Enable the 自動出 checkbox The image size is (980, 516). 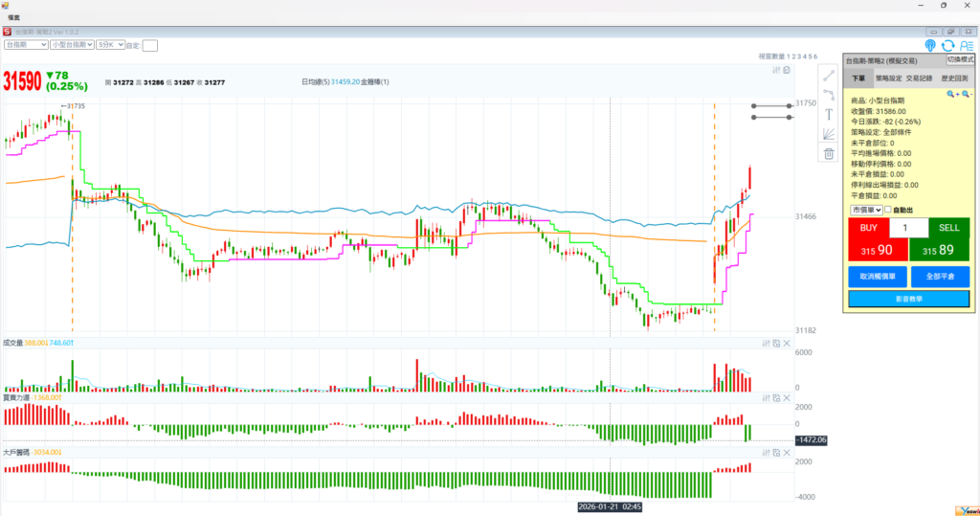pos(887,210)
